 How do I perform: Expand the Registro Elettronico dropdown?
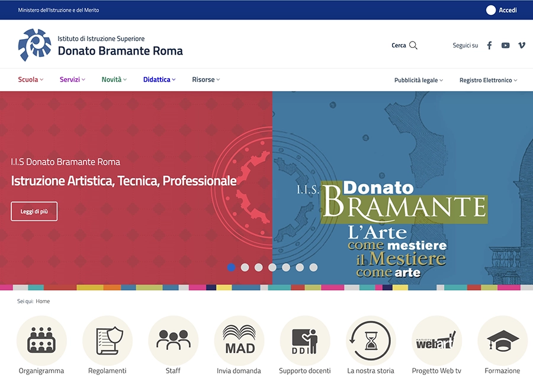coord(489,81)
